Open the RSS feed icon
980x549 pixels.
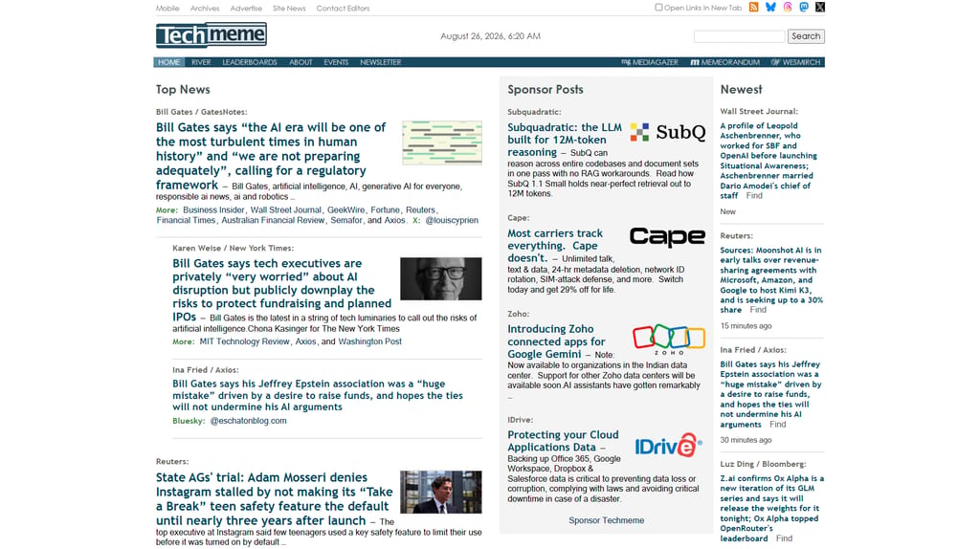pos(754,8)
